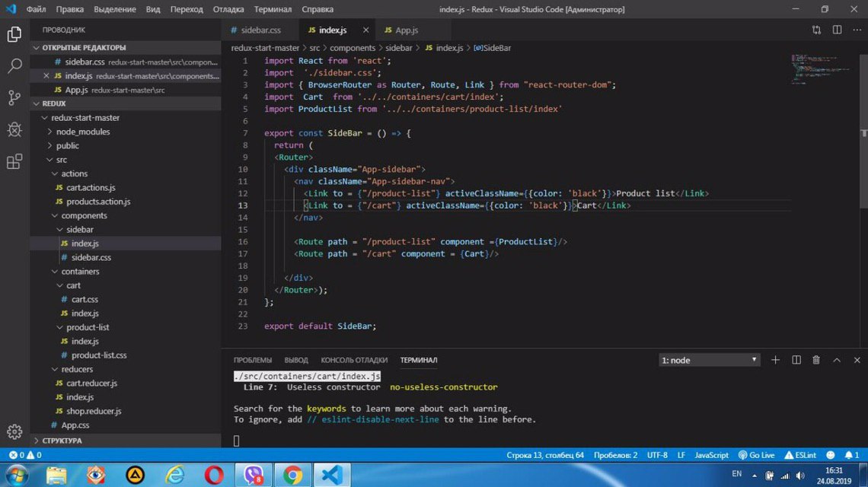The height and width of the screenshot is (487, 868).
Task: Open the Extensions view
Action: [14, 161]
